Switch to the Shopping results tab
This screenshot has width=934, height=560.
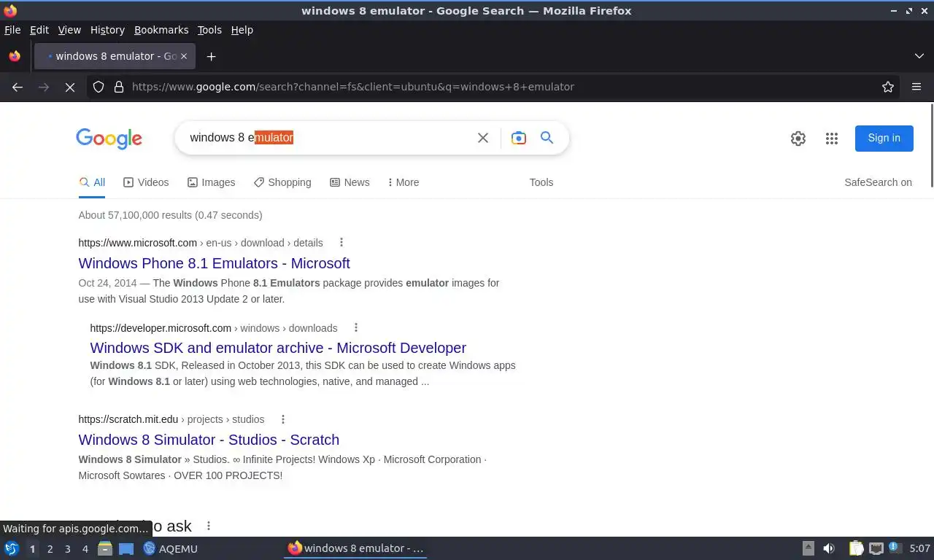282,182
